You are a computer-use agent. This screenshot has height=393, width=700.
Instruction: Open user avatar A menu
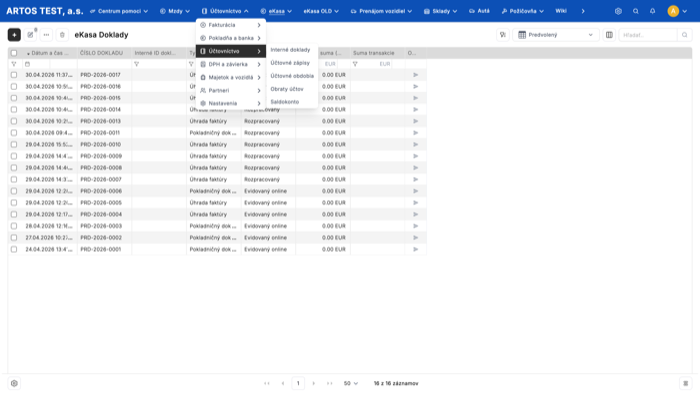click(677, 11)
